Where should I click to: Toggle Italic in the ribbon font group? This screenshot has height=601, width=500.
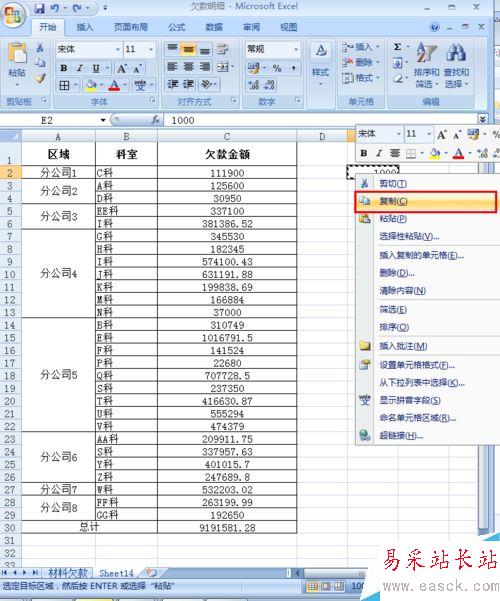pos(80,68)
